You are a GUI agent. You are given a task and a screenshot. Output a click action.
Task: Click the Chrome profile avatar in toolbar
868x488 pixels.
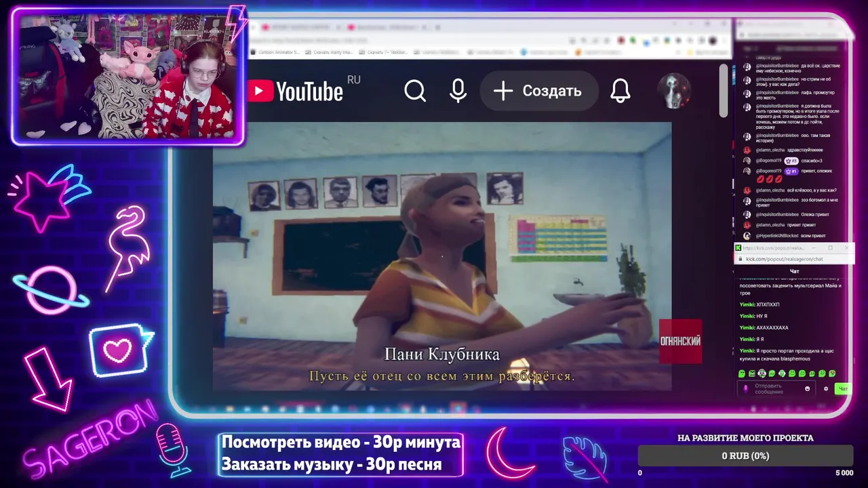[x=712, y=41]
